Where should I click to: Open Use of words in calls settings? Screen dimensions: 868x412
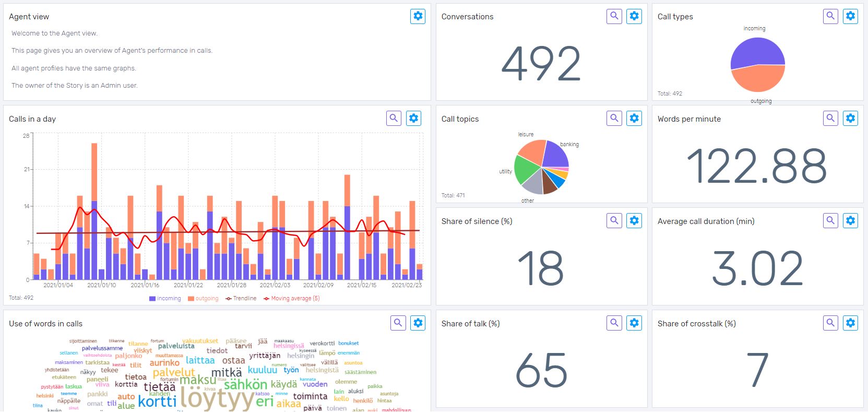coord(418,323)
